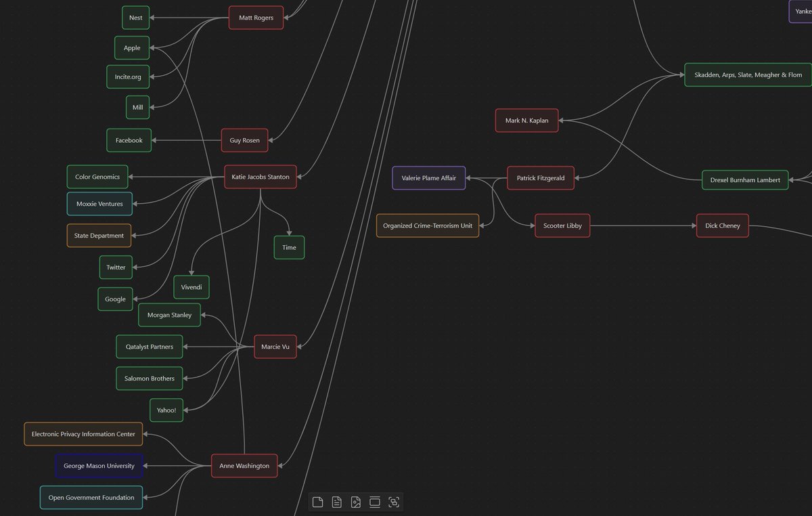Select the Incite.org card
Image resolution: width=812 pixels, height=516 pixels.
coord(128,77)
